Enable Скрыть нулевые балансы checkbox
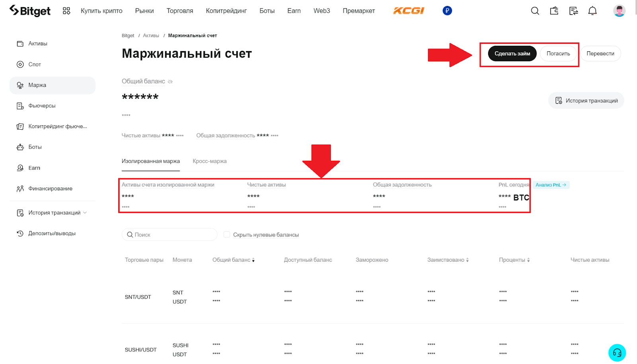 point(227,235)
